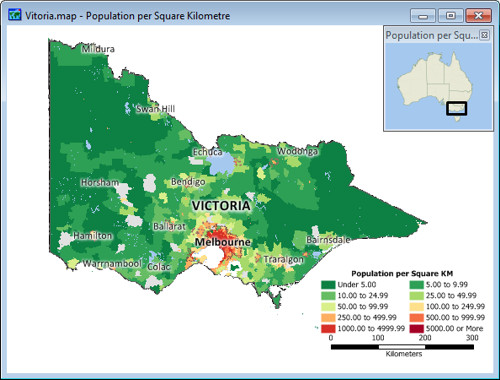Viewport: 500px width, 380px height.
Task: Click the Hamilton town label
Action: (x=93, y=236)
